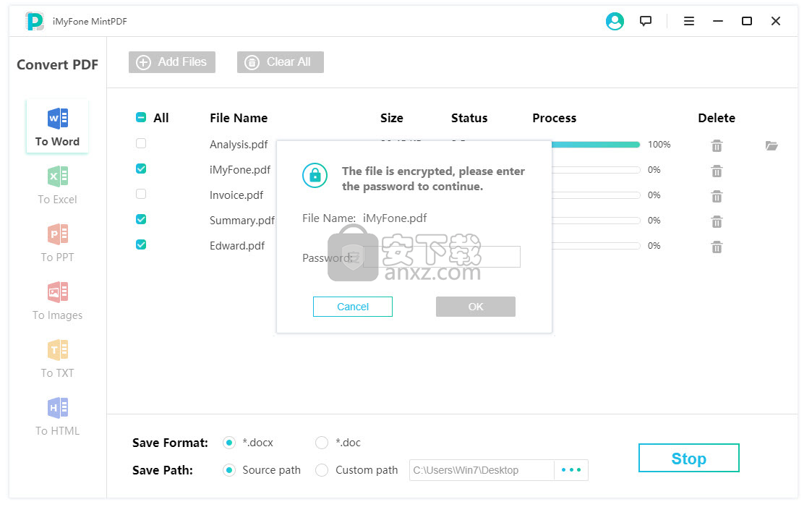The image size is (812, 507).
Task: Switch to To PPT conversion
Action: pyautogui.click(x=57, y=243)
